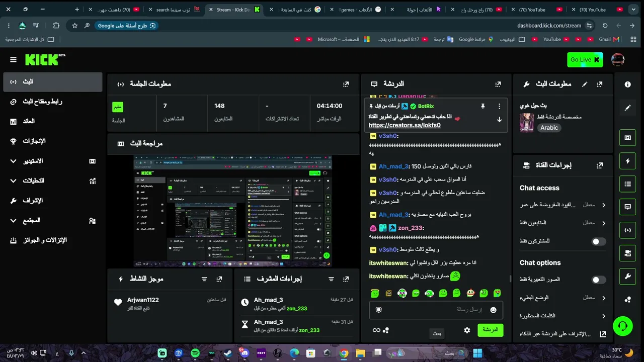Viewport: 644px width, 362px height.
Task: Click the Windows Start button
Action: point(477,353)
